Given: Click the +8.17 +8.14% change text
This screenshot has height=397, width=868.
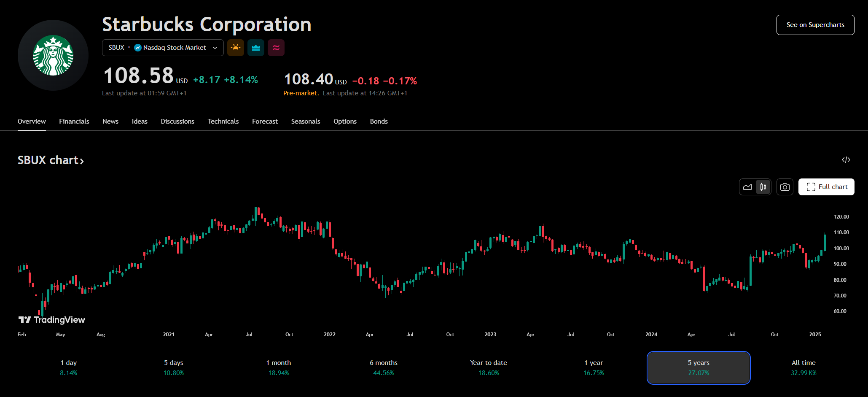Looking at the screenshot, I should coord(226,80).
